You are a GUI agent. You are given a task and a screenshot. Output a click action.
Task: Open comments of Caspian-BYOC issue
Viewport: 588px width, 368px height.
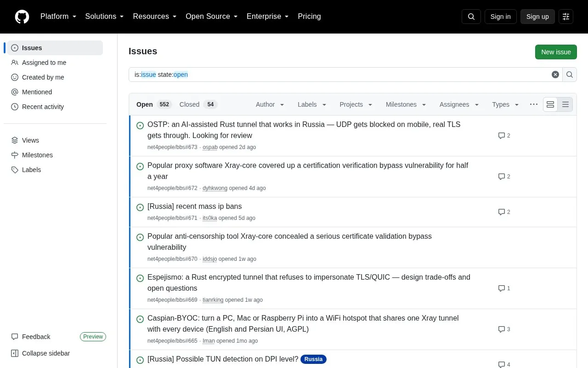pos(504,329)
